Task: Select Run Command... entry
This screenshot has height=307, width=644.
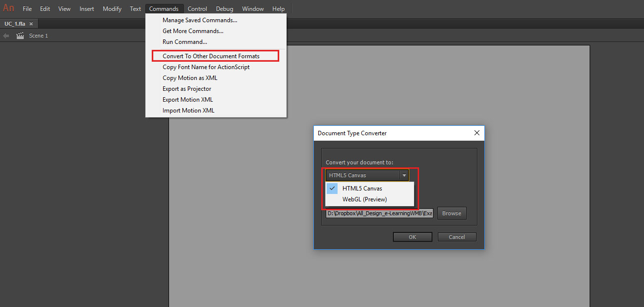Action: pos(216,42)
